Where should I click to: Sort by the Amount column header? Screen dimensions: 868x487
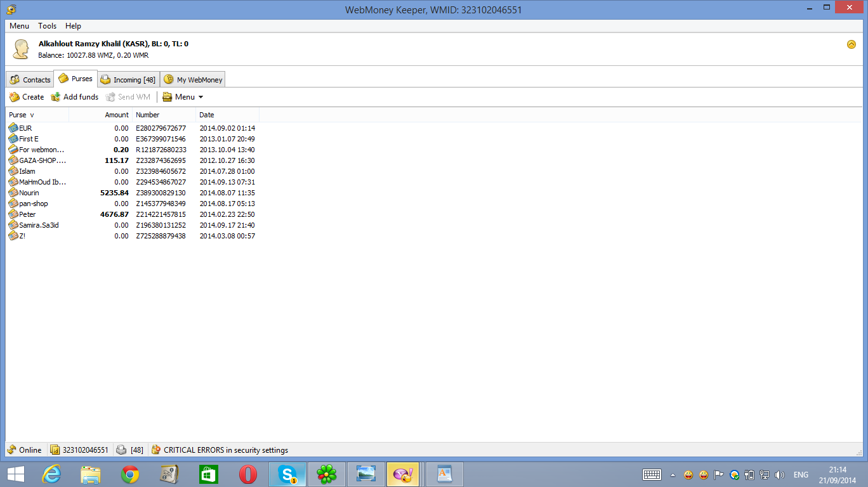pyautogui.click(x=100, y=115)
